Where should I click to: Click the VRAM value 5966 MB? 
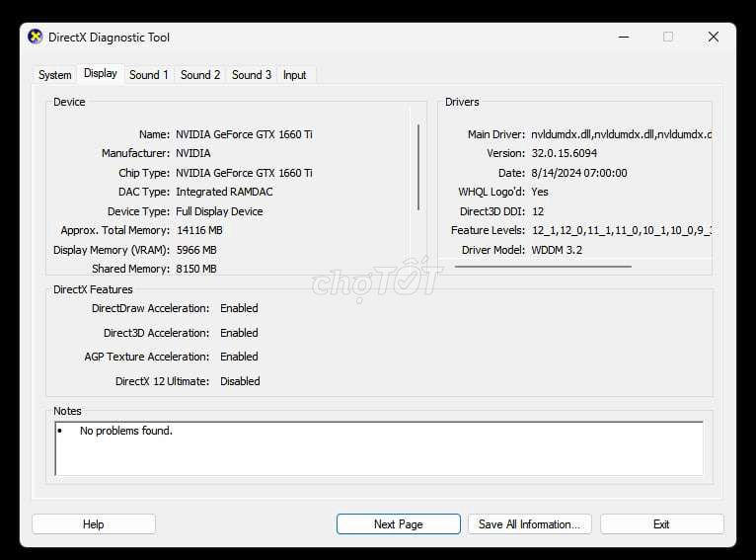pyautogui.click(x=196, y=250)
